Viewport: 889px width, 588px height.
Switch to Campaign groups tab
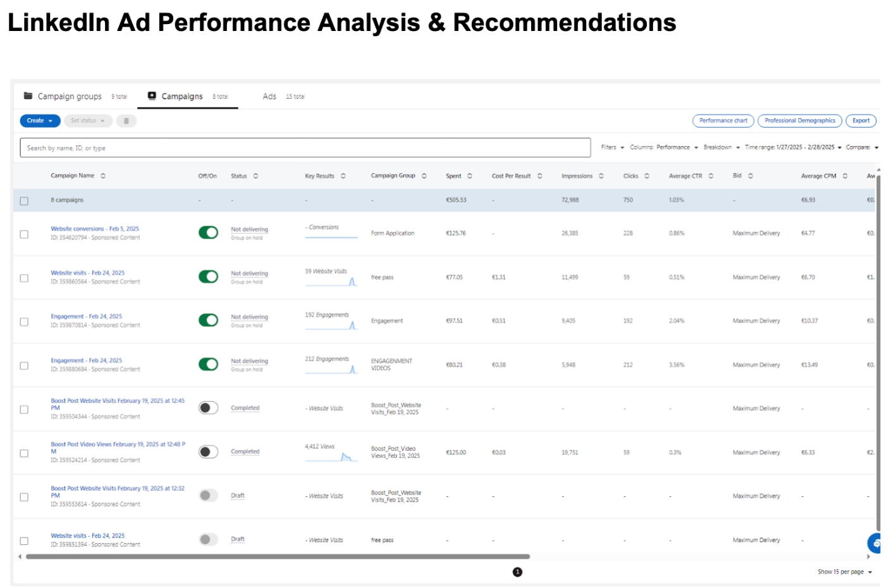click(x=75, y=97)
